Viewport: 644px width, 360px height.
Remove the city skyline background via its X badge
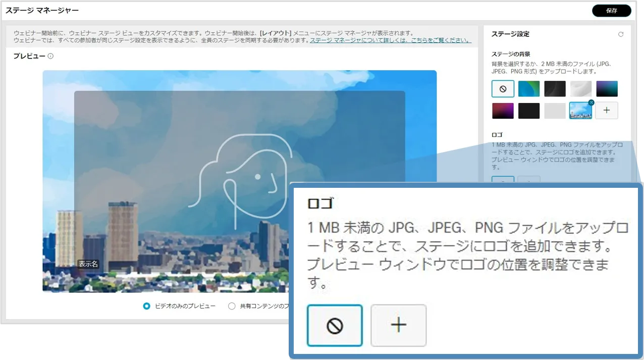tap(591, 102)
